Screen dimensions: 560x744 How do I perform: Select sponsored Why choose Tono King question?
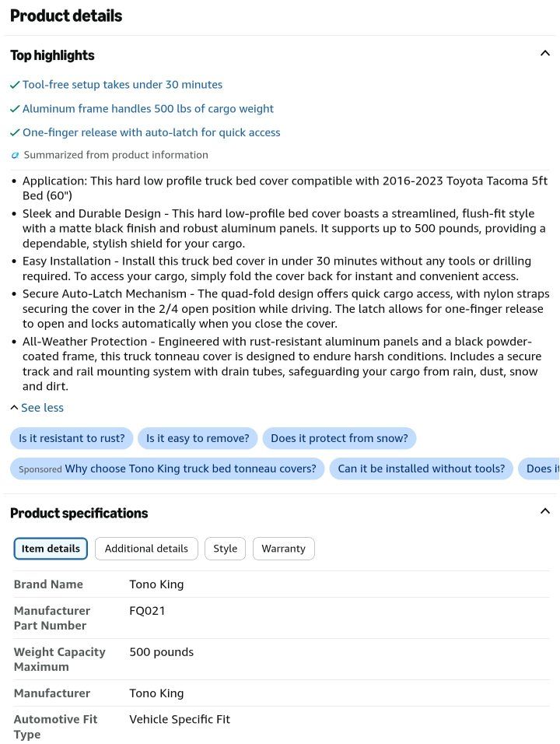coord(167,469)
